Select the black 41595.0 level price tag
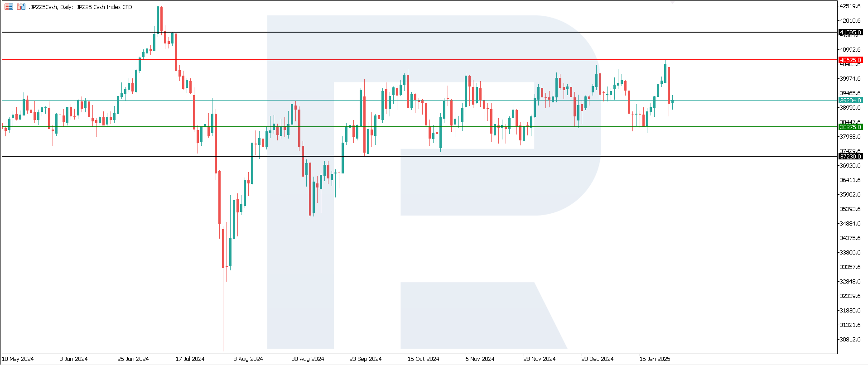This screenshot has height=365, width=868. click(x=850, y=33)
